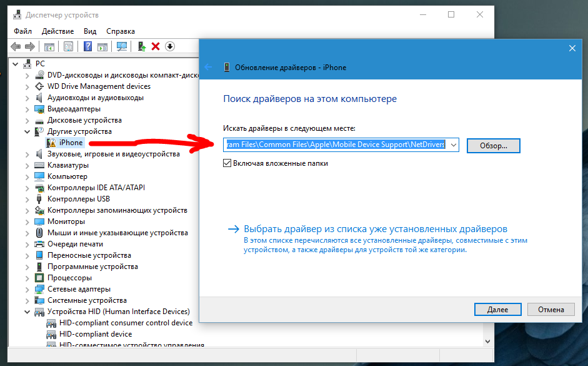Toggle the Включая вложенные папки checkbox
588x366 pixels.
[x=227, y=163]
